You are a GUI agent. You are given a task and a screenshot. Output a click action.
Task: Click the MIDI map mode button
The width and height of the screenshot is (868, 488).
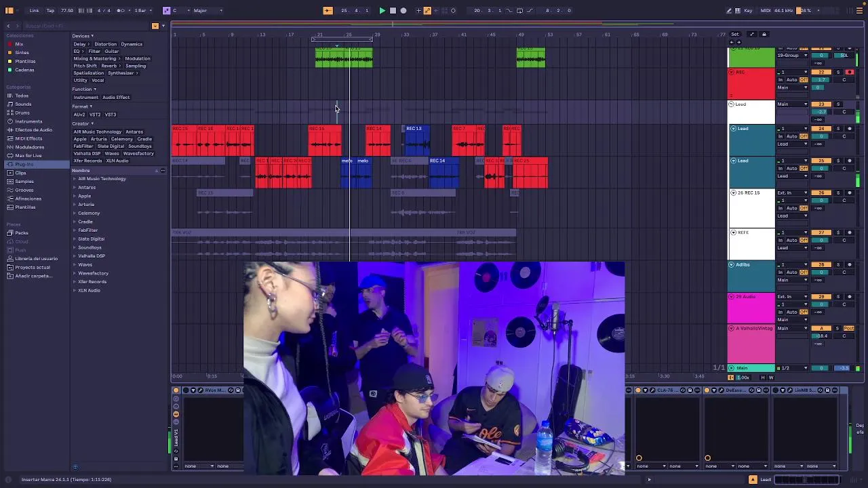[766, 10]
